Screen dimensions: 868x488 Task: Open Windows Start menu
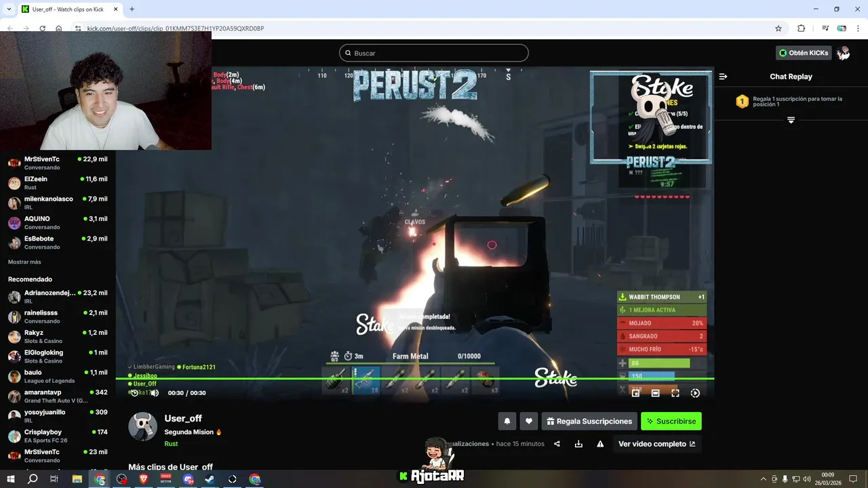[11, 479]
